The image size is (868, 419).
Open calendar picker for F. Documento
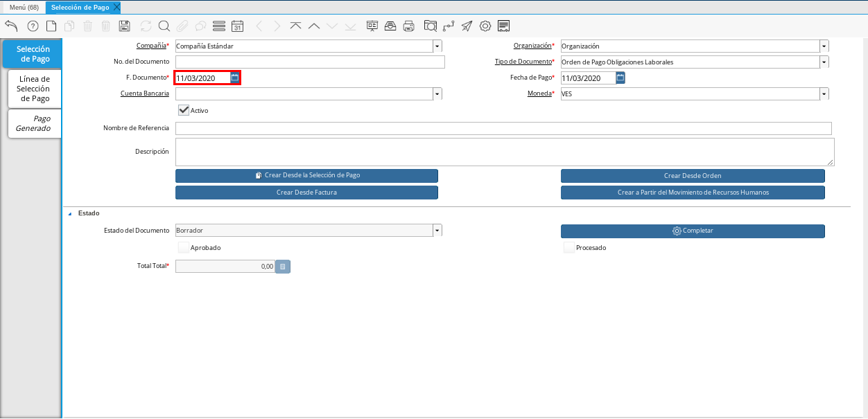pos(235,78)
